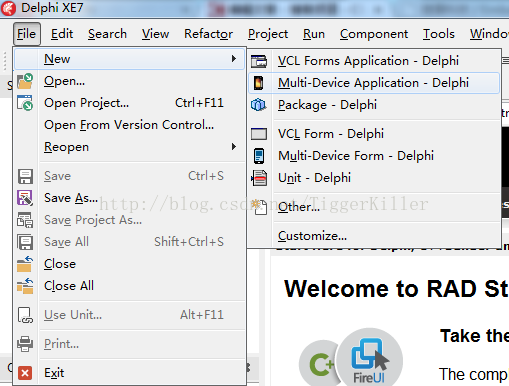Click the Close folder icon
The image size is (509, 386).
(25, 264)
